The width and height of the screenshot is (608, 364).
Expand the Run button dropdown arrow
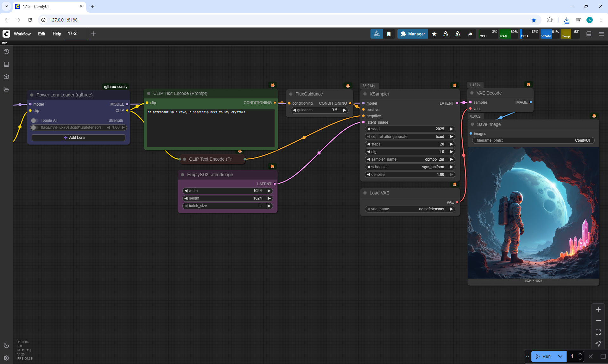tap(560, 356)
